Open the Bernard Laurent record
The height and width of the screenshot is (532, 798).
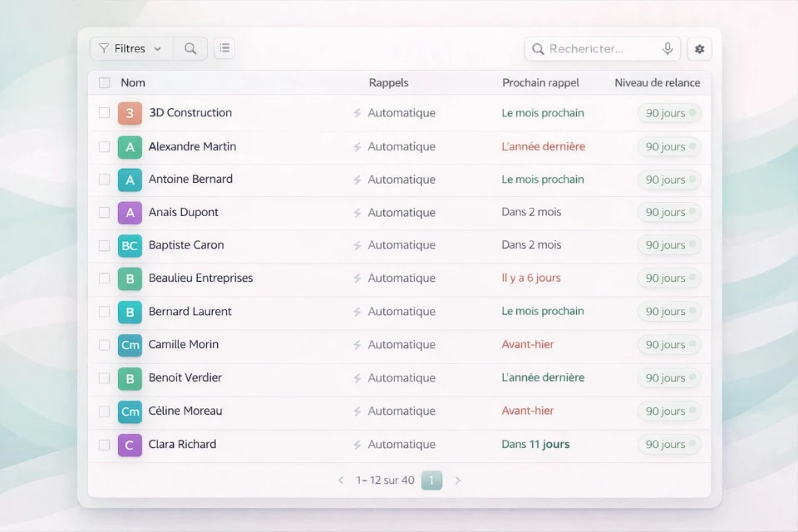(x=190, y=312)
